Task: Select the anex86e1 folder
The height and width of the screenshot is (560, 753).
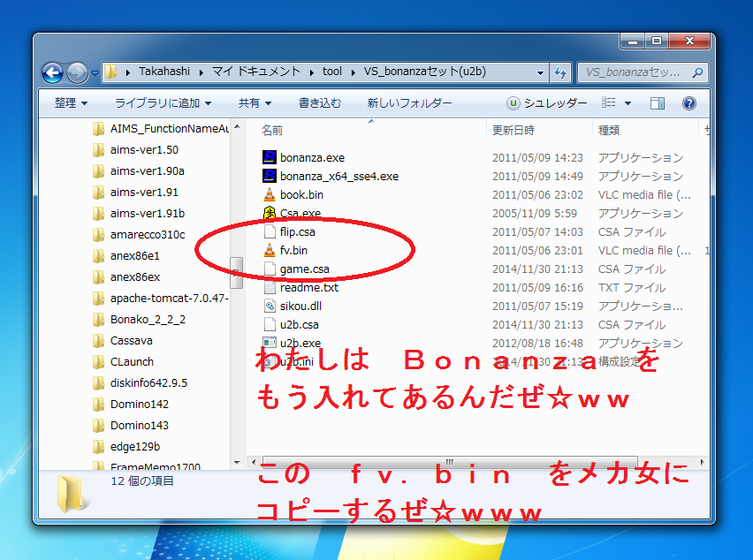Action: 134,256
